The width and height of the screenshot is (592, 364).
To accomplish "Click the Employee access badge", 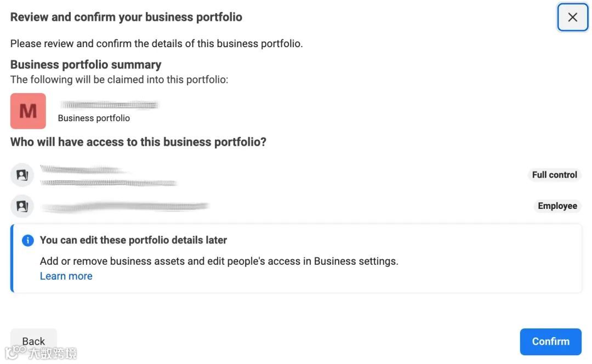I will click(x=557, y=206).
